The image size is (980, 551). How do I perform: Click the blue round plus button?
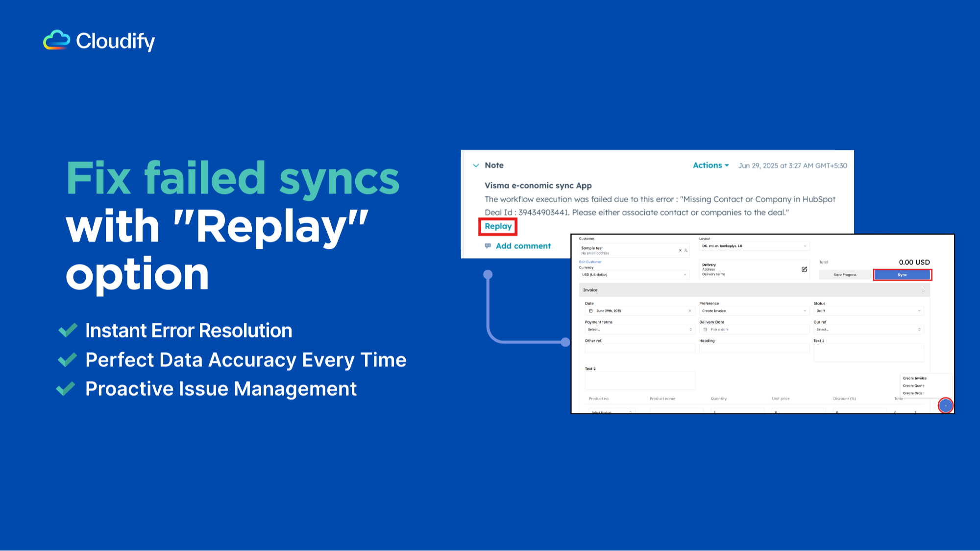[x=946, y=406]
